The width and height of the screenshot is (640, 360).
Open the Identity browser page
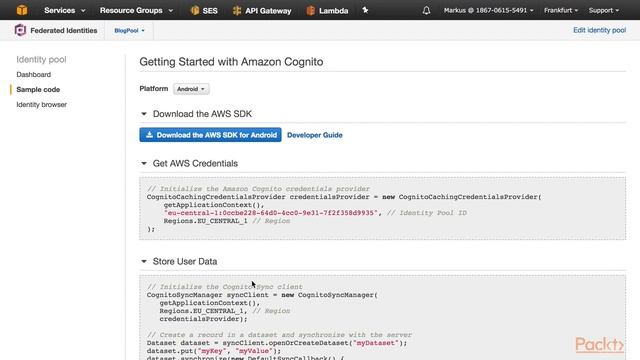coord(42,104)
